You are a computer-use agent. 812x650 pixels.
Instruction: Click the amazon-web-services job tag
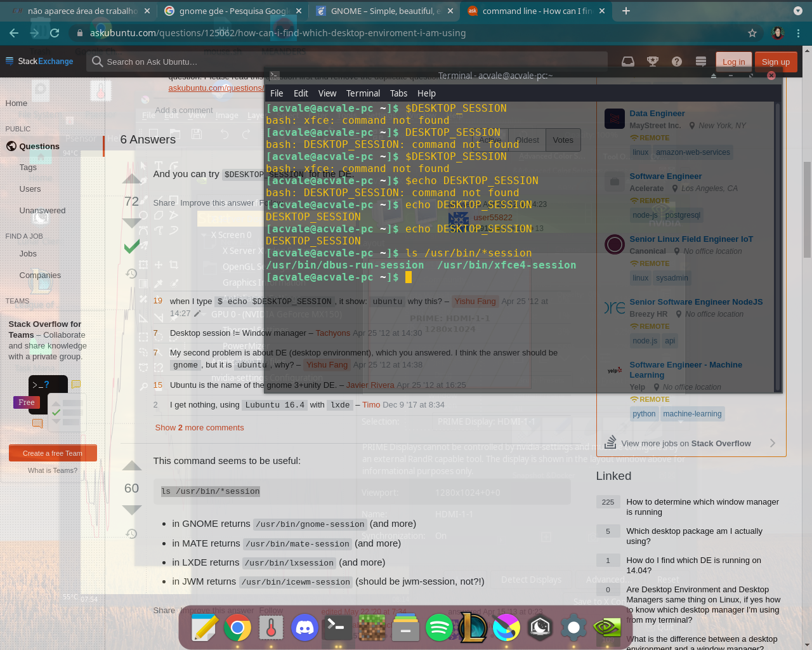tap(693, 152)
